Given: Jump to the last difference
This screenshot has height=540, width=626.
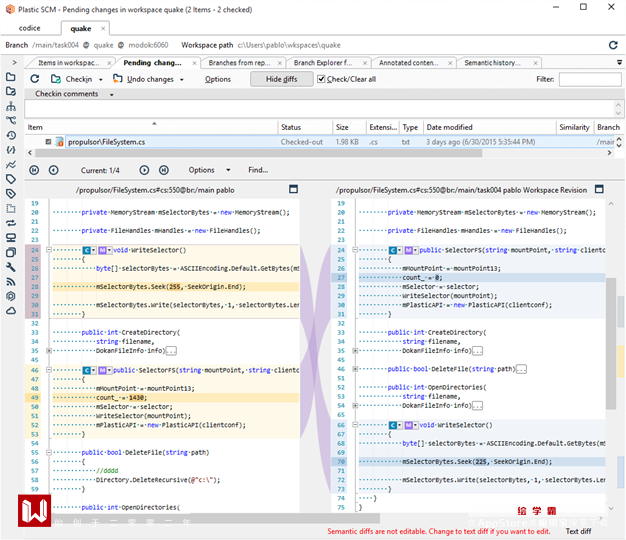Looking at the screenshot, I should click(164, 170).
